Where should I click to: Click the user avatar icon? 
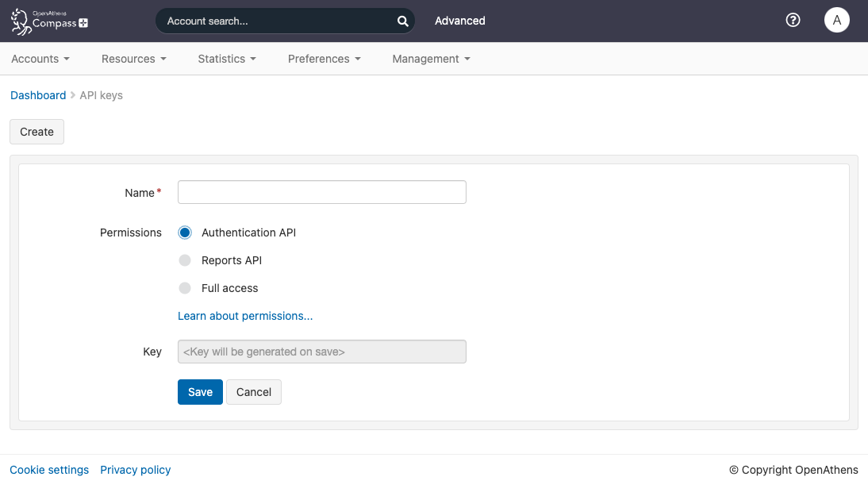coord(837,20)
